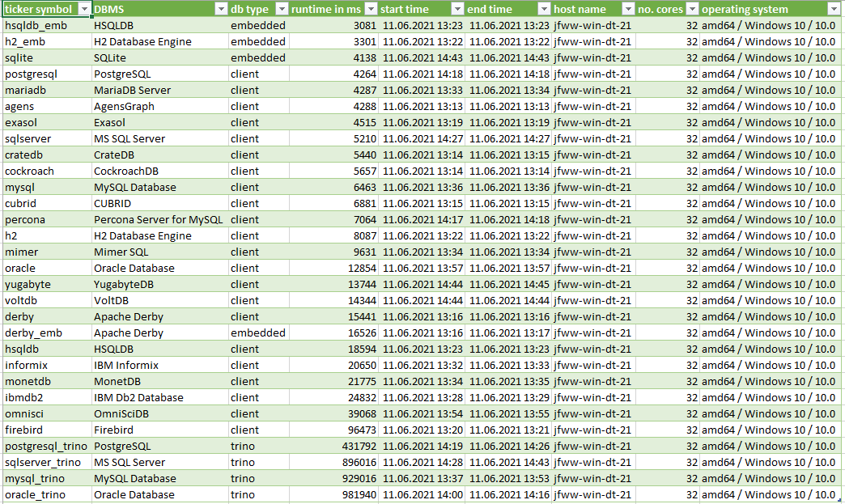Select host name in hsqldb_emb row
This screenshot has height=504, width=845.
coord(594,25)
